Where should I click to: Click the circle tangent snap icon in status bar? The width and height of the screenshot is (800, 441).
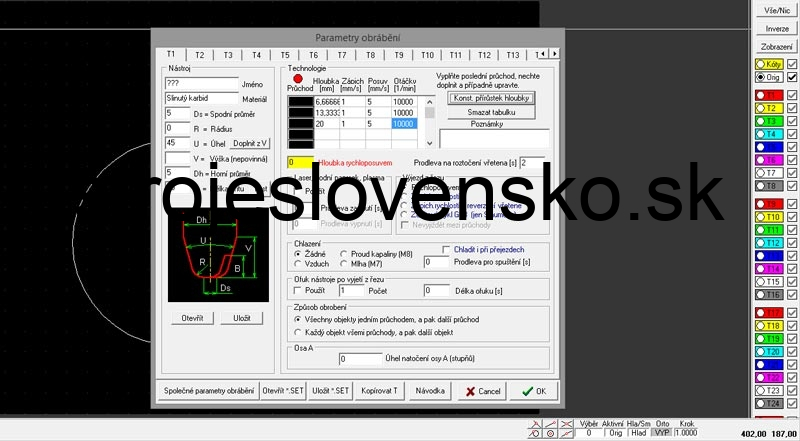pos(535,433)
